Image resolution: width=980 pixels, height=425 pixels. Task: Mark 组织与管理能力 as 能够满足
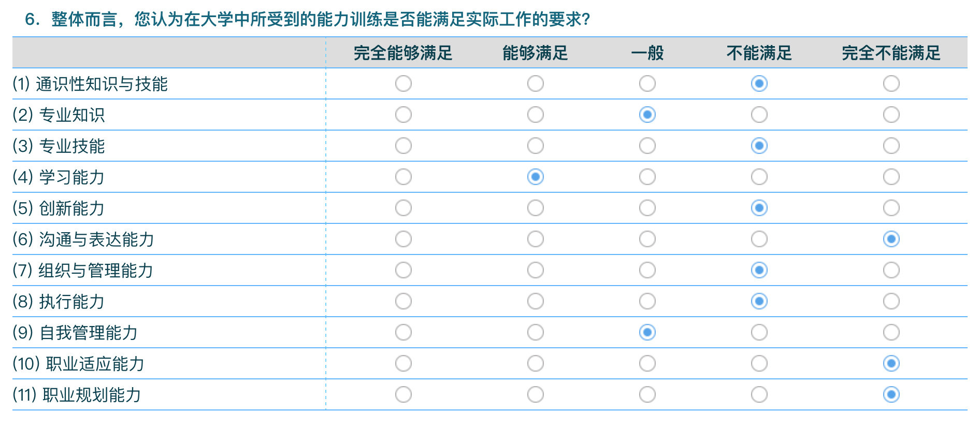click(x=535, y=270)
